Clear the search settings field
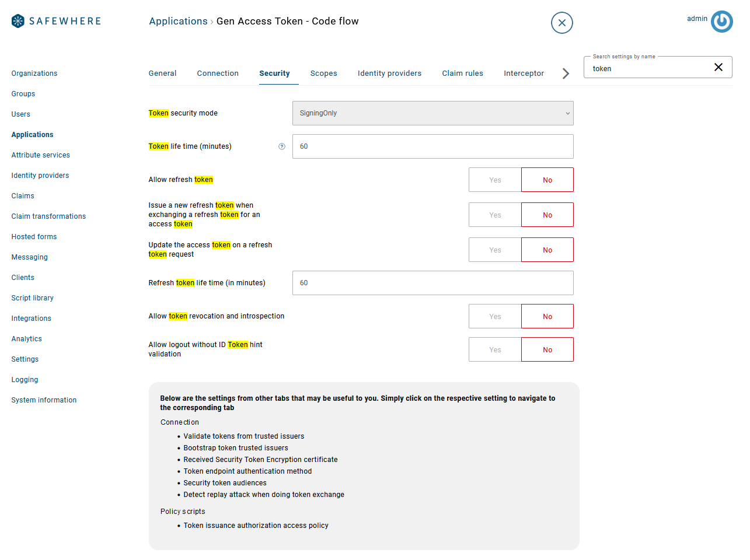Viewport: 750px width, 560px height. tap(718, 67)
